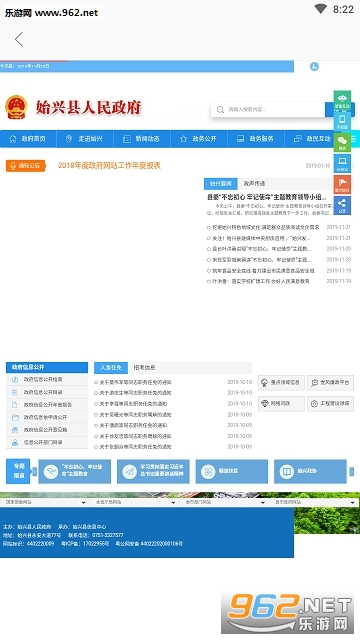360x640 pixels.
Task: Click the document icon next to 政府信息公开年度报告
Action: point(15,405)
